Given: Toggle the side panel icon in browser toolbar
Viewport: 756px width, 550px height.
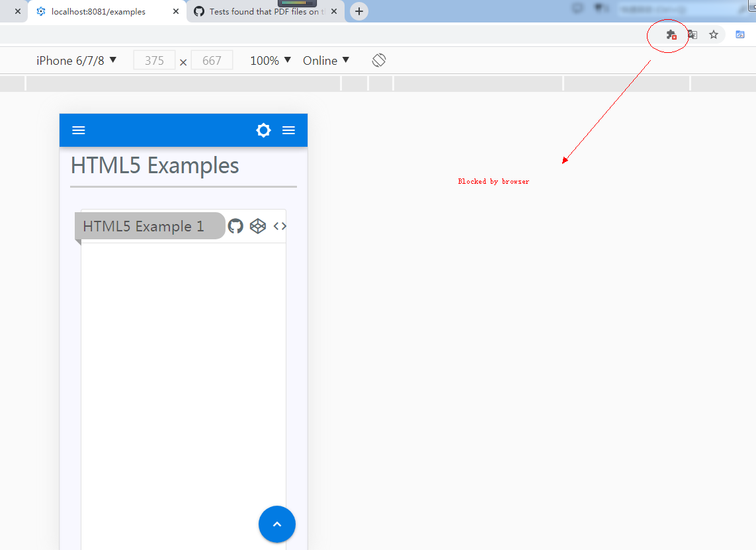Looking at the screenshot, I should click(740, 35).
